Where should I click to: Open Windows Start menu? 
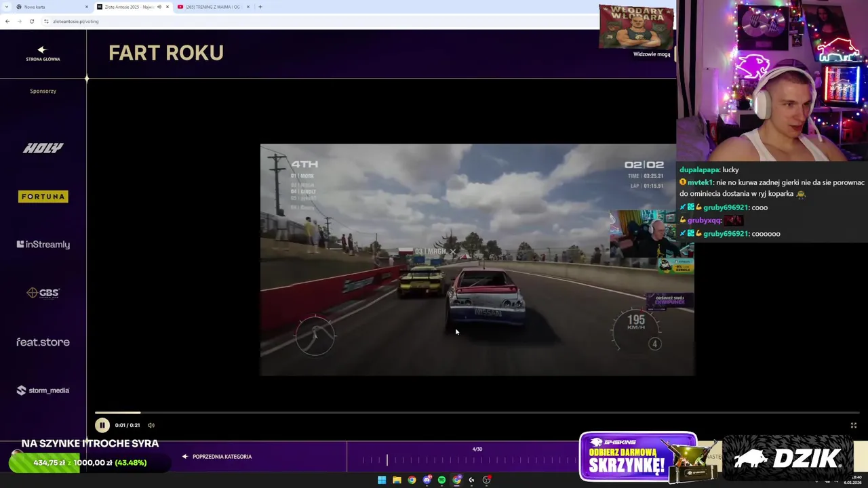pos(382,480)
